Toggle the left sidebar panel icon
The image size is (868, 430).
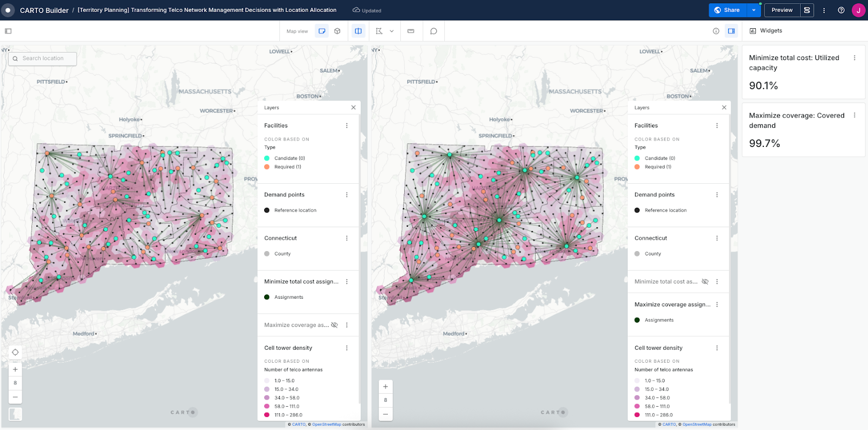[x=8, y=31]
